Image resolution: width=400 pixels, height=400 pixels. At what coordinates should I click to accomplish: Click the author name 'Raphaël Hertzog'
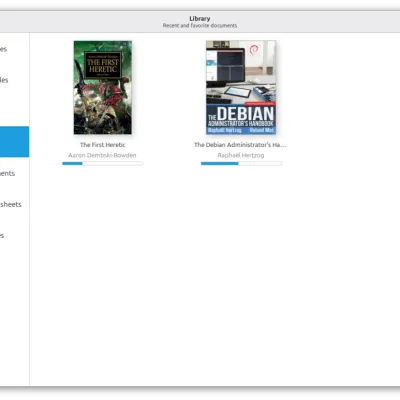click(x=241, y=155)
